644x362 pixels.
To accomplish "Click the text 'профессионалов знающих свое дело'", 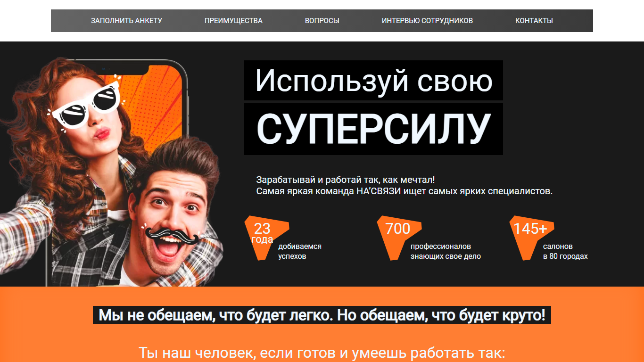I will point(446,251).
